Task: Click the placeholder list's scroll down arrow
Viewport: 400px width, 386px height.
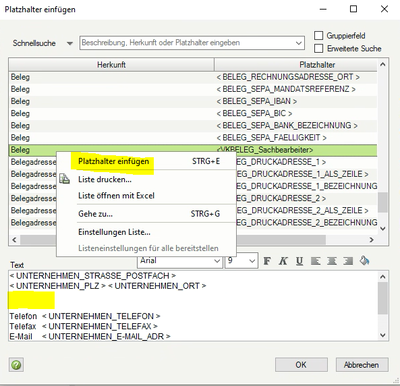Action: (x=383, y=229)
